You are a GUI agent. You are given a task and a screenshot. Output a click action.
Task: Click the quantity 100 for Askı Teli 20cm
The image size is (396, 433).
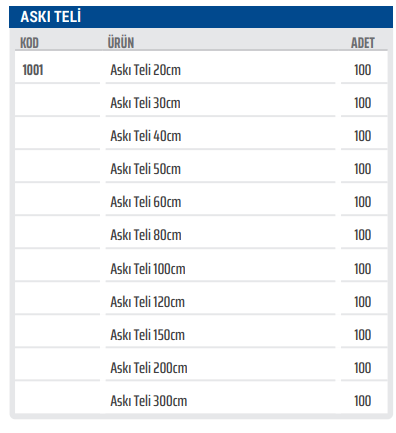pos(363,70)
